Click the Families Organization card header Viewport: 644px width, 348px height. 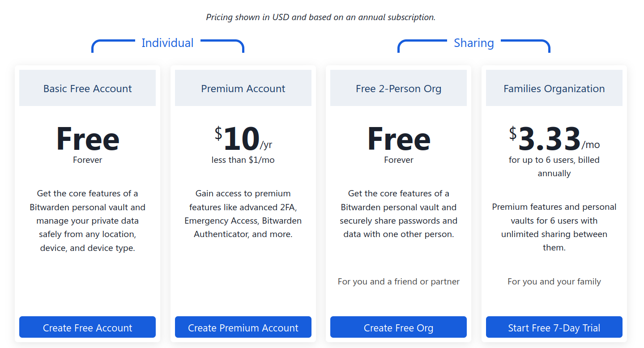point(554,89)
